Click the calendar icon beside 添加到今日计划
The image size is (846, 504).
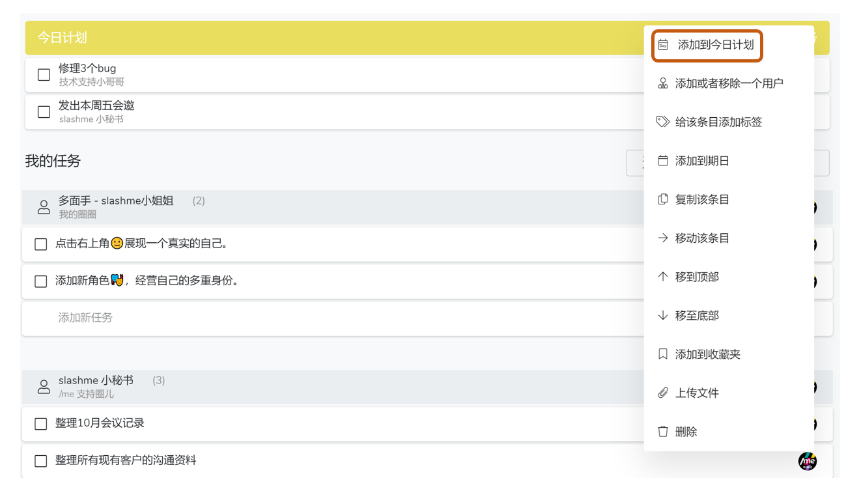tap(663, 45)
